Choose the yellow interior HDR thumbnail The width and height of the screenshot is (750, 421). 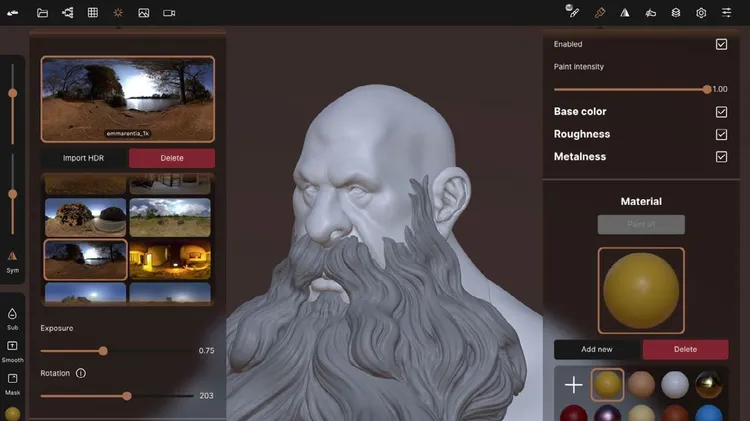pos(169,259)
